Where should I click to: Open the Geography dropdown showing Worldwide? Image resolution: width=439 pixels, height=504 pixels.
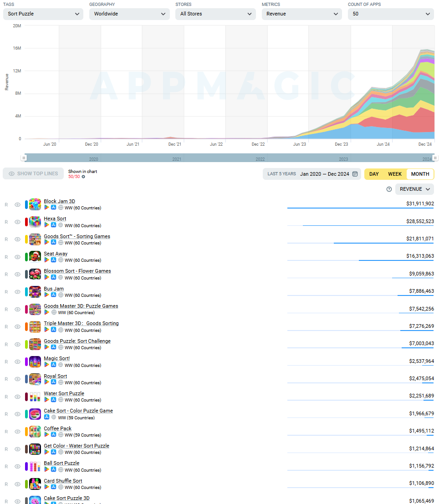click(x=129, y=14)
